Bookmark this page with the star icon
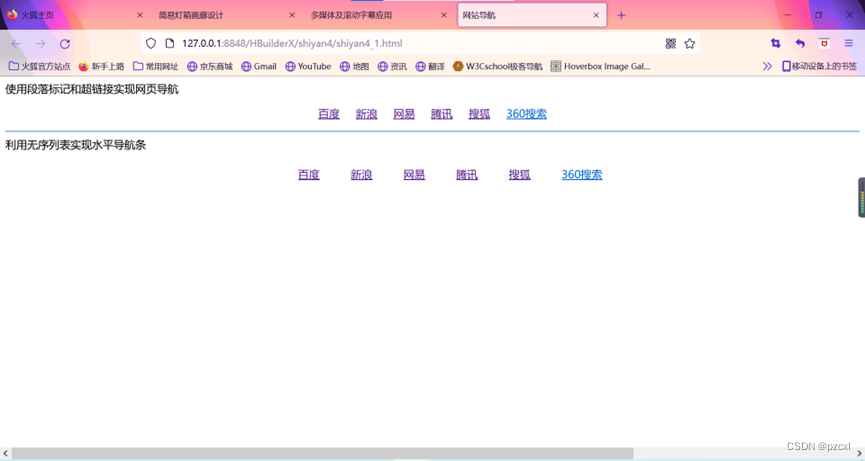865x461 pixels. coord(690,44)
